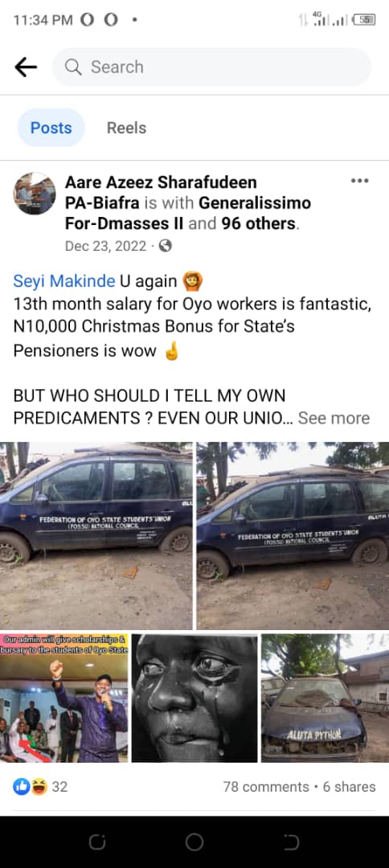389x868 pixels.
Task: Tap the globe public-privacy icon
Action: click(165, 246)
